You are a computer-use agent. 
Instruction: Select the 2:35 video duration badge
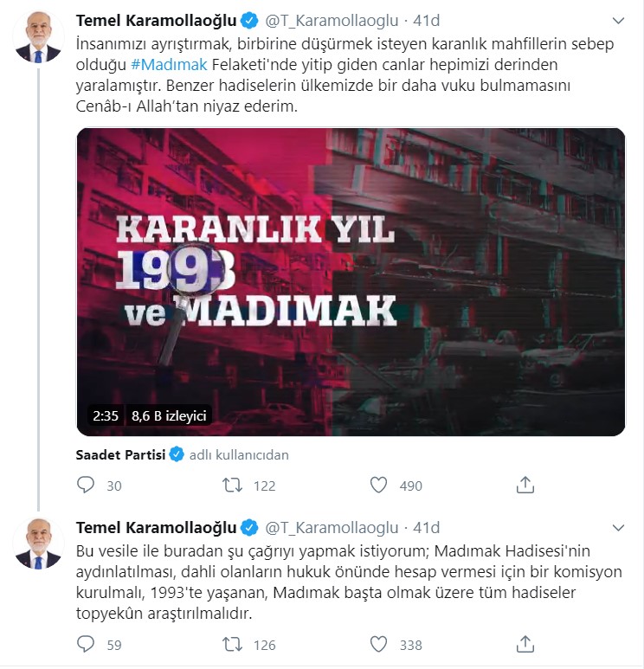click(106, 415)
